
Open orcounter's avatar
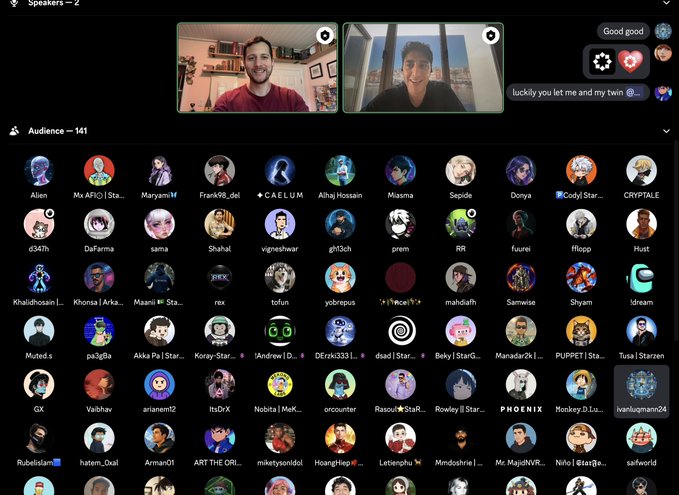(340, 385)
